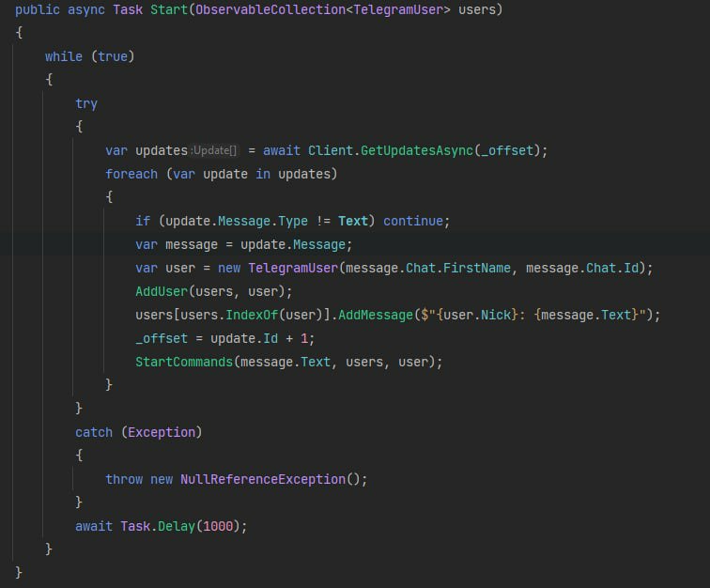
Task: Click the FirstName property
Action: tap(477, 269)
